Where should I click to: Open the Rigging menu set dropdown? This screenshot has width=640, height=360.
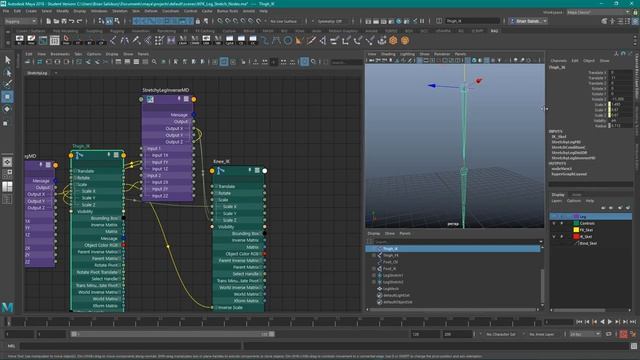(20, 21)
